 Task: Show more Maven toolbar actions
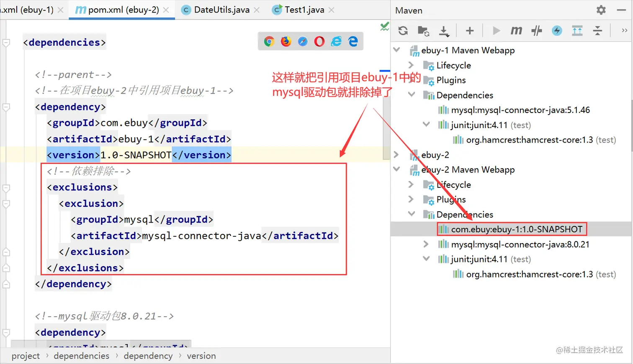click(x=624, y=31)
